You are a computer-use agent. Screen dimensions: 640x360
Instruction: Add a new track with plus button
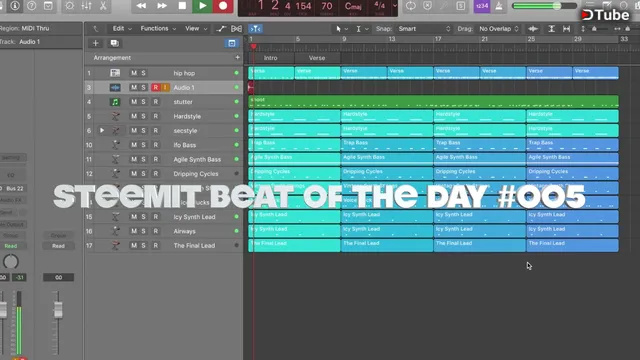(96, 43)
